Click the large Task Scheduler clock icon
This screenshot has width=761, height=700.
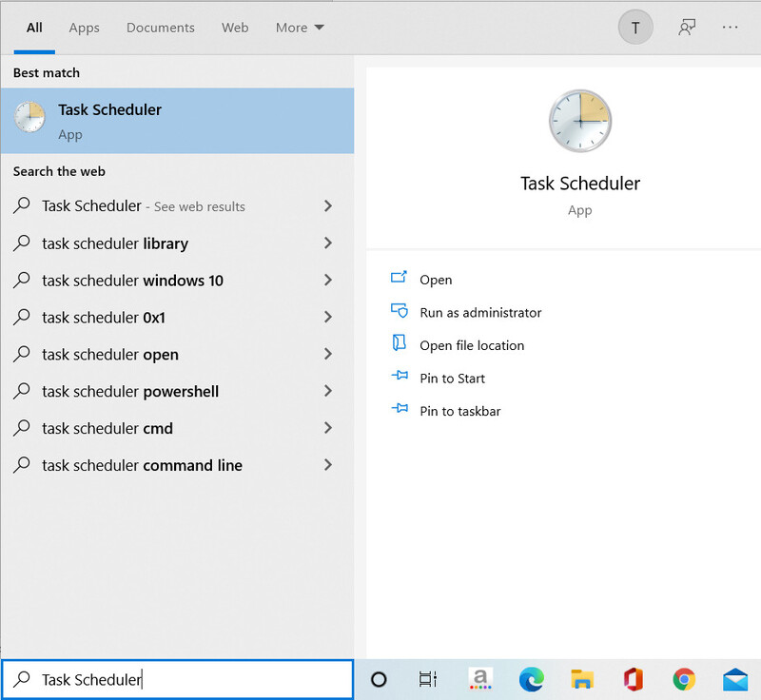[580, 121]
